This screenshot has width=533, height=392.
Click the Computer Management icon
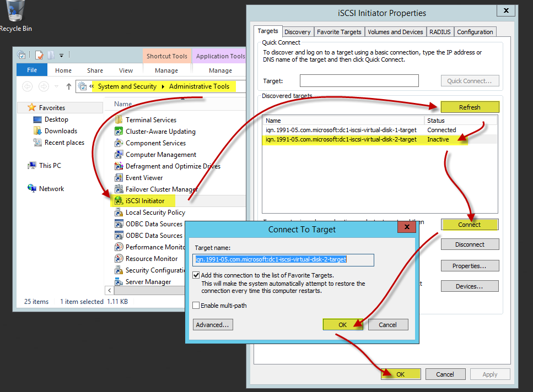click(x=119, y=154)
